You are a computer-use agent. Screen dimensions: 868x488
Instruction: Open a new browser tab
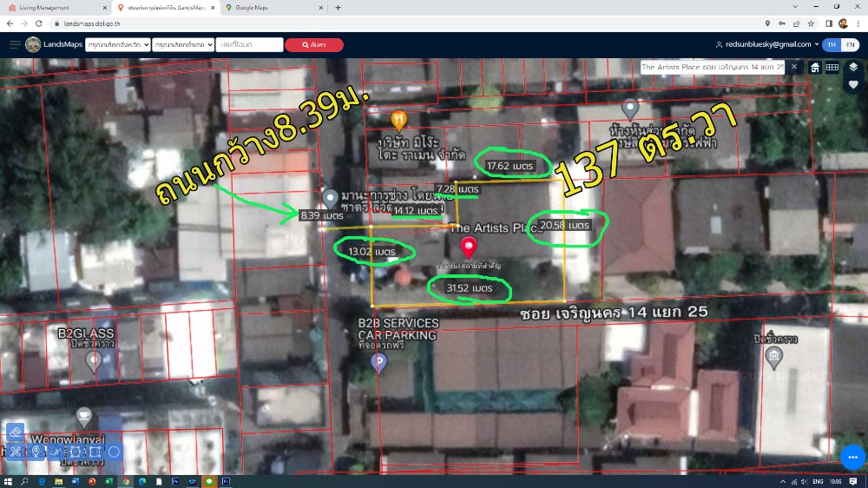[x=338, y=8]
